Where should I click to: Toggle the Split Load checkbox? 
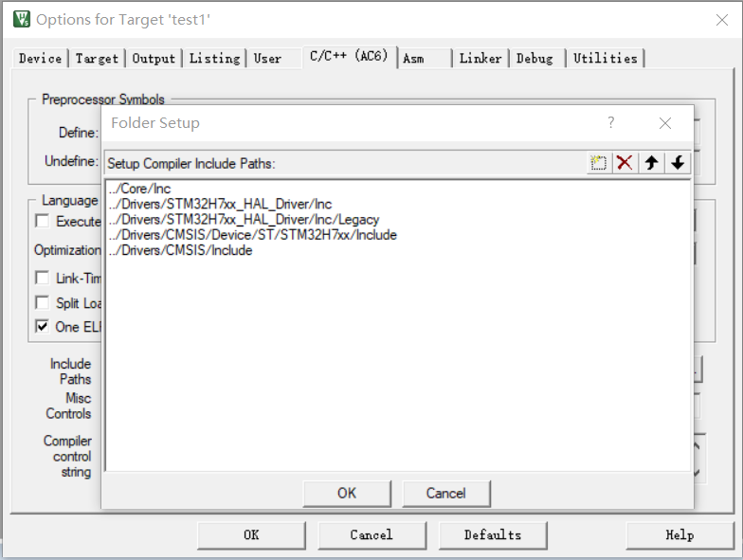(42, 302)
